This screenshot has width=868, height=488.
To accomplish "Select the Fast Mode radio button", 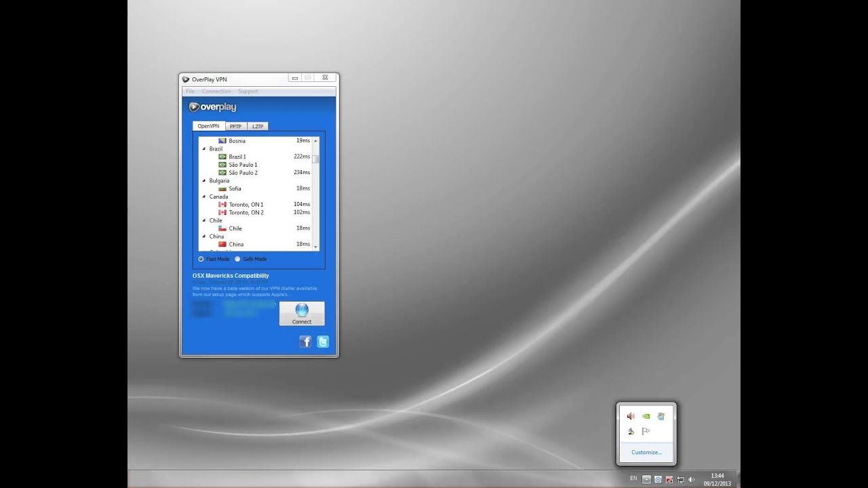I will (x=201, y=259).
